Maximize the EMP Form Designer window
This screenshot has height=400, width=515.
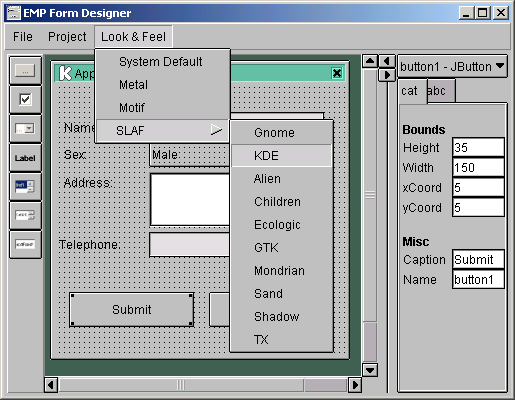[483, 13]
